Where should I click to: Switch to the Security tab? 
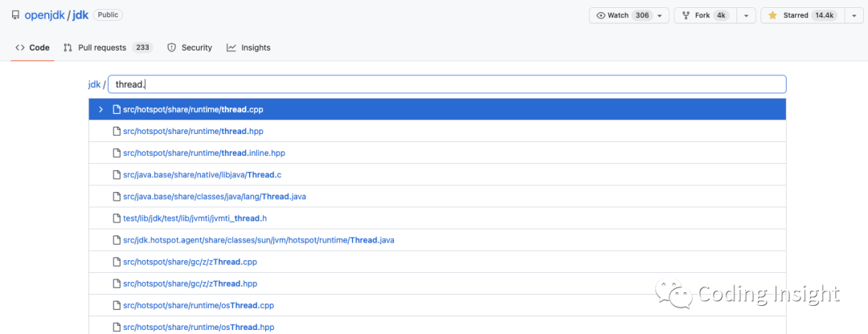point(190,47)
